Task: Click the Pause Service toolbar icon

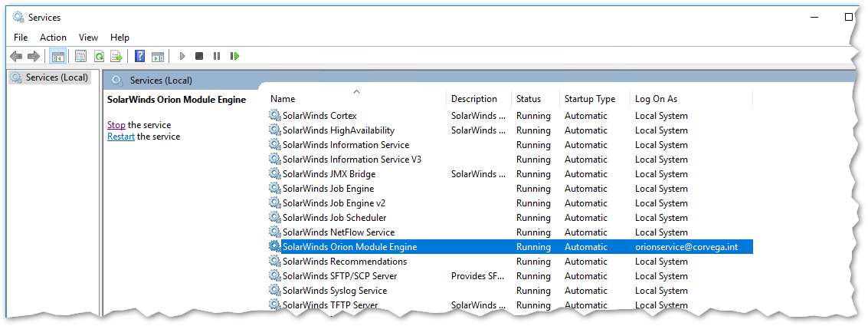Action: (217, 56)
